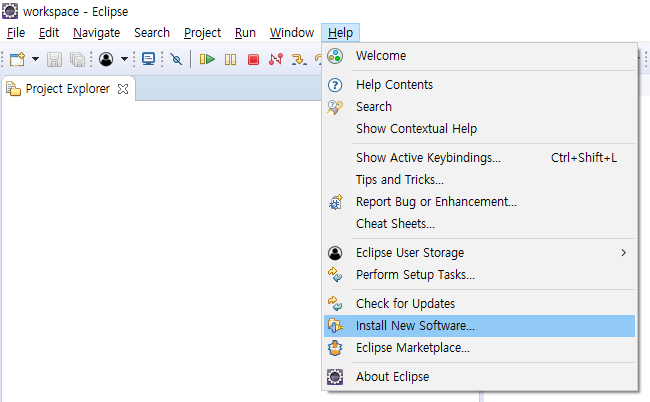This screenshot has height=402, width=650.
Task: Click the Disconnect toolbar icon
Action: (x=276, y=59)
